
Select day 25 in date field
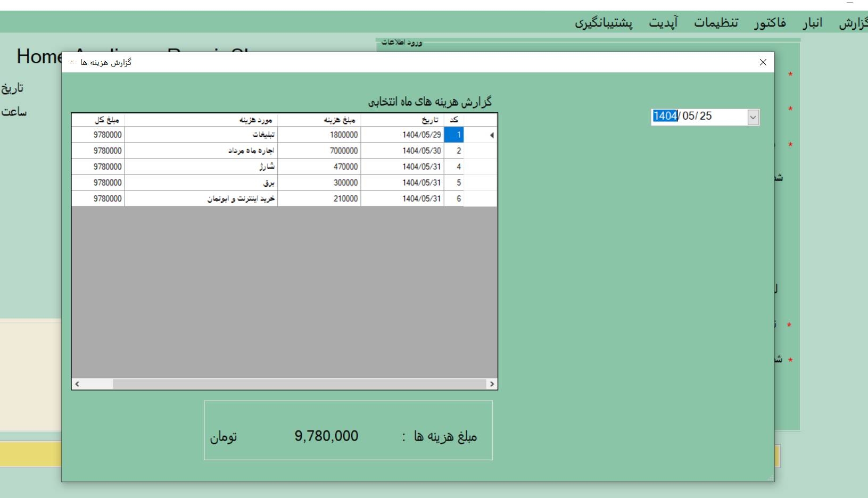click(x=706, y=116)
